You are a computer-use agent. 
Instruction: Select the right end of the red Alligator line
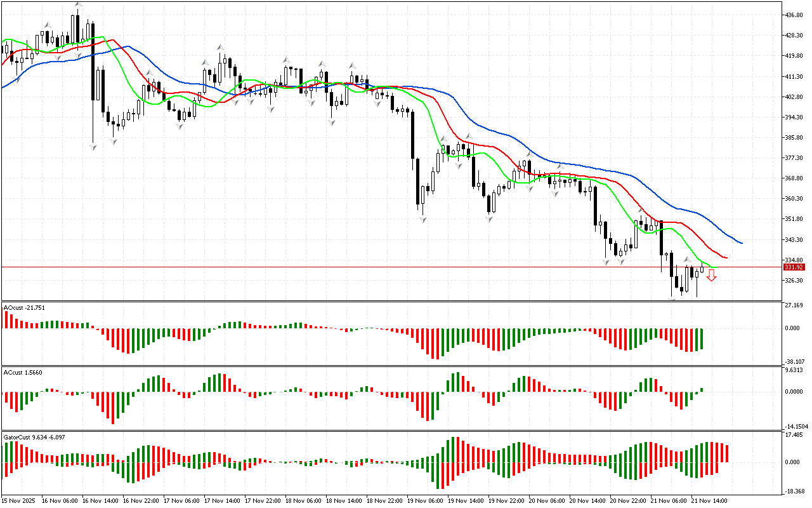pyautogui.click(x=726, y=258)
